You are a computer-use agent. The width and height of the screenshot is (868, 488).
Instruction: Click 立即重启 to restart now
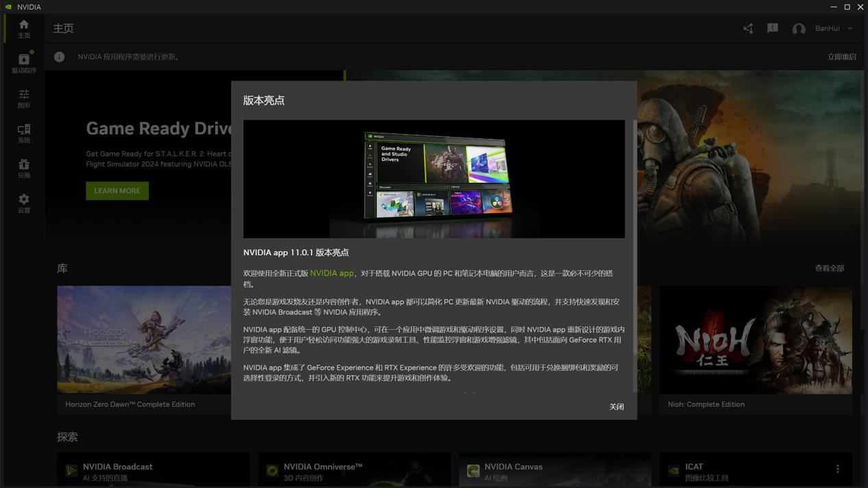coord(842,57)
